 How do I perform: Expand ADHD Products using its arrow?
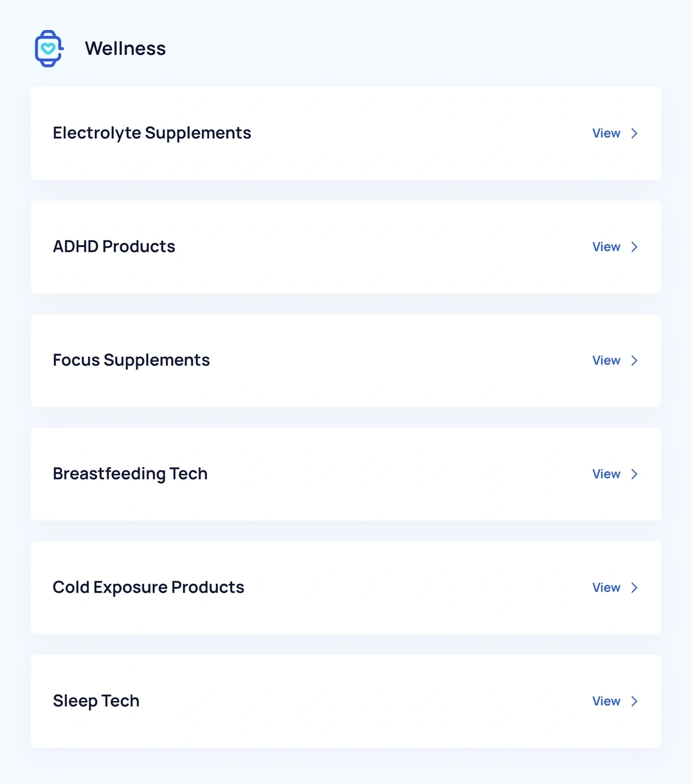coord(634,247)
